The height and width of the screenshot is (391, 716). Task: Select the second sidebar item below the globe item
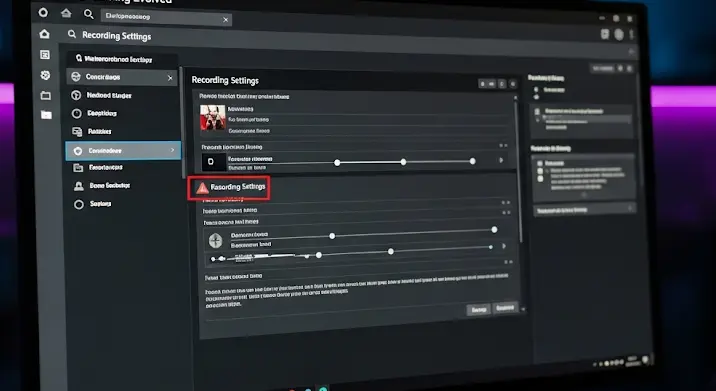click(122, 95)
